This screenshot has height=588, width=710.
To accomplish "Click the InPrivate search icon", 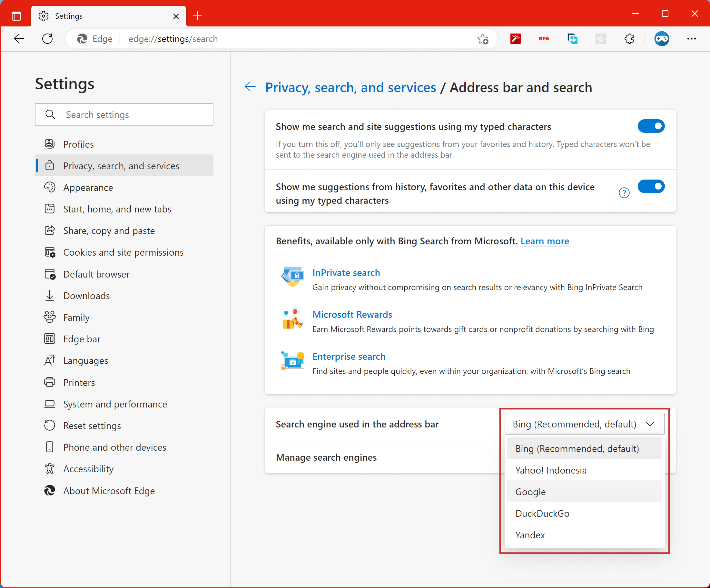I will 292,277.
